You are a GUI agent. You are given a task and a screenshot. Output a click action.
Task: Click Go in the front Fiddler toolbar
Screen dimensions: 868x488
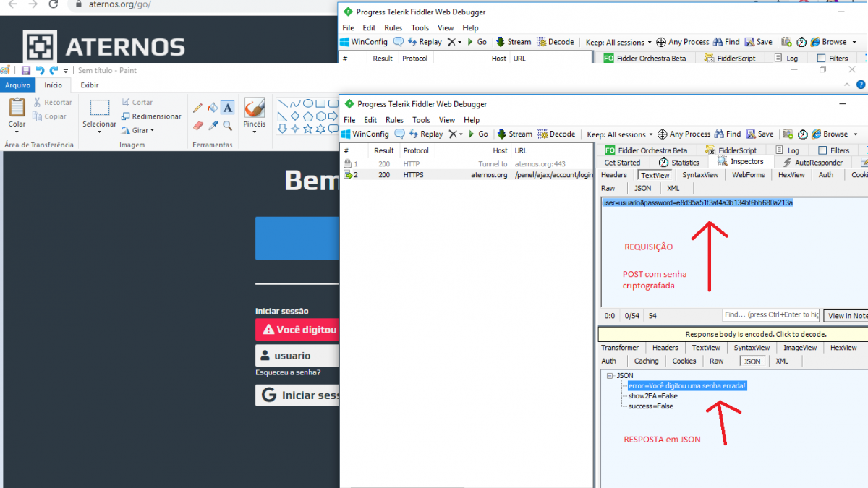tap(477, 134)
